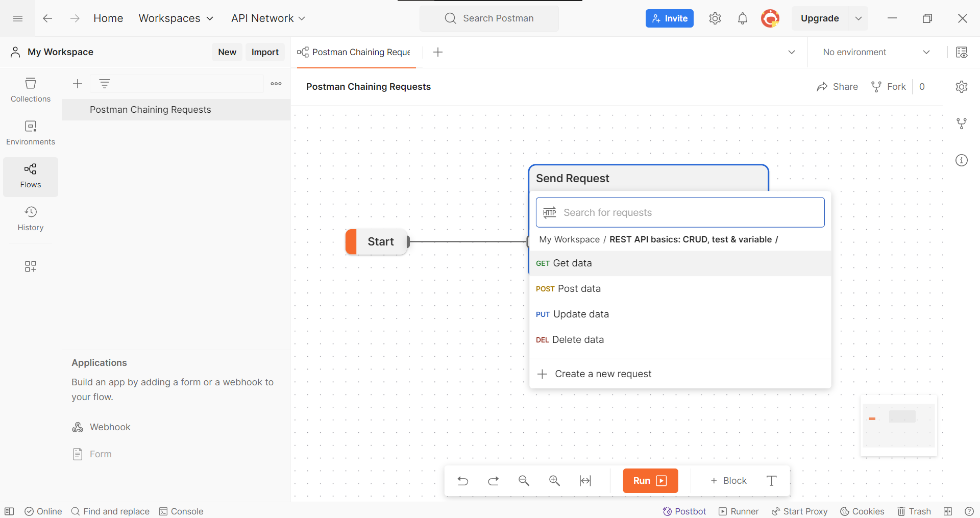Open the No environment selector
This screenshot has height=518, width=980.
point(876,52)
